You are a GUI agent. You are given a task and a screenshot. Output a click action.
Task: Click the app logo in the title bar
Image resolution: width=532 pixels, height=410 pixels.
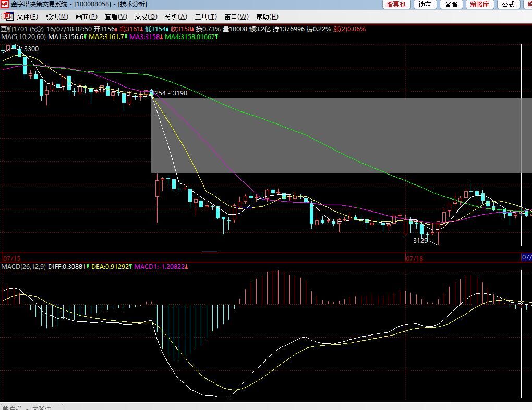pos(5,4)
